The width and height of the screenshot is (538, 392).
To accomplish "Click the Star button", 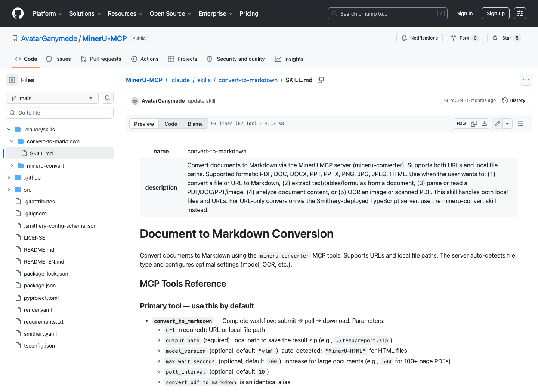I will pos(507,38).
